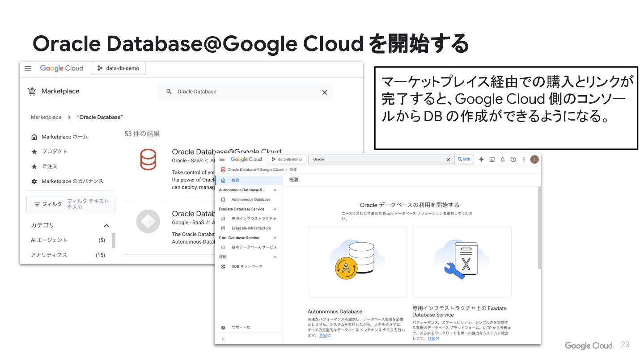Click the Oracle console vertical scrollbar
The image size is (644, 362).
pos(539,227)
